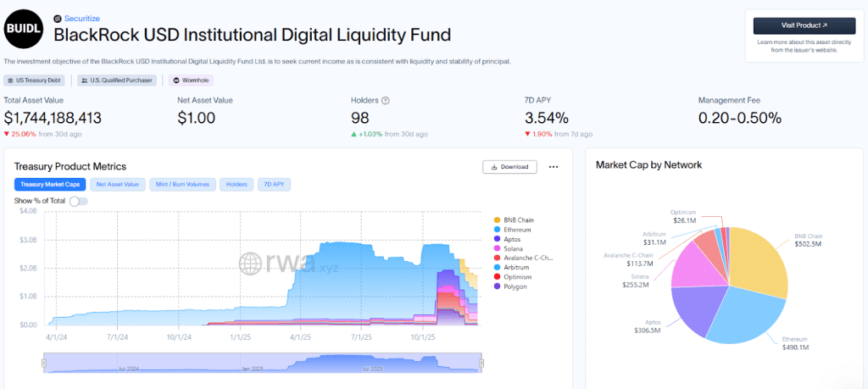Click the Holders count 98
The image size is (868, 389).
[359, 118]
